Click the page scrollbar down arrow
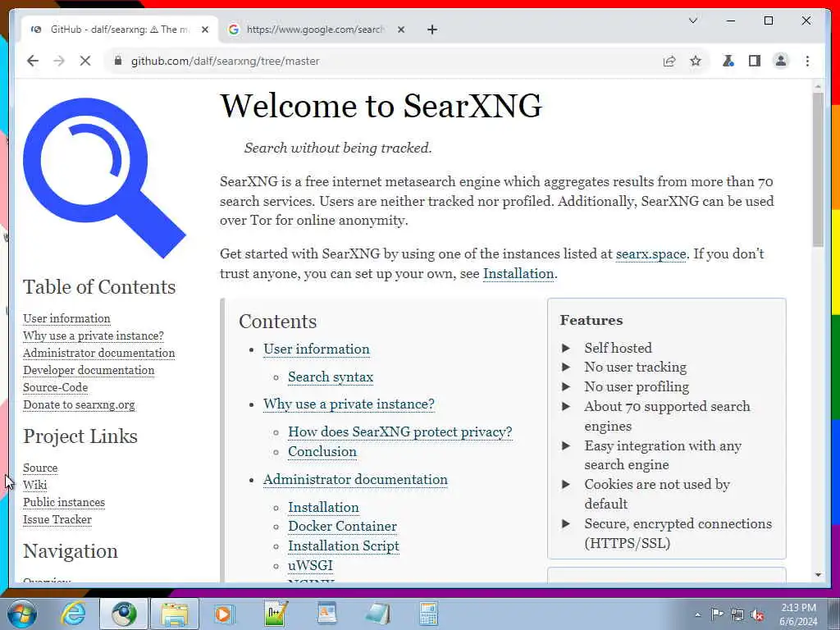Image resolution: width=840 pixels, height=630 pixels. [x=818, y=575]
